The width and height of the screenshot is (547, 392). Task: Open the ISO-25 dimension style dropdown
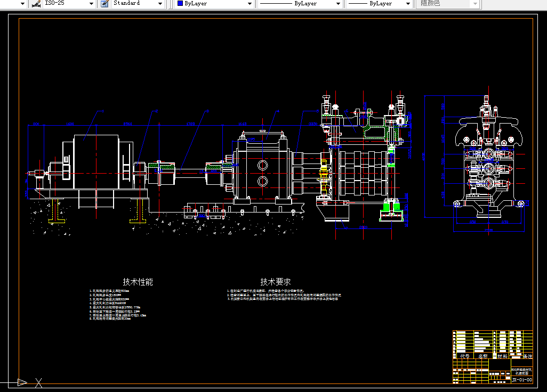[x=91, y=4]
